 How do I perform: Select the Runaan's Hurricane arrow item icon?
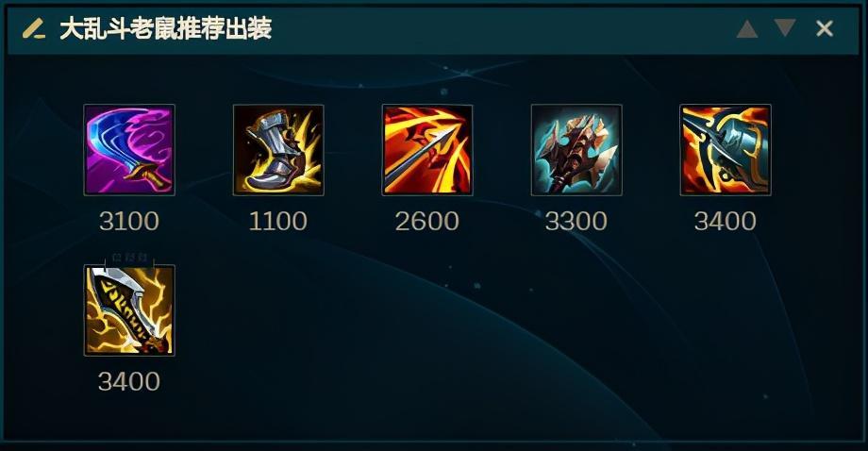426,150
